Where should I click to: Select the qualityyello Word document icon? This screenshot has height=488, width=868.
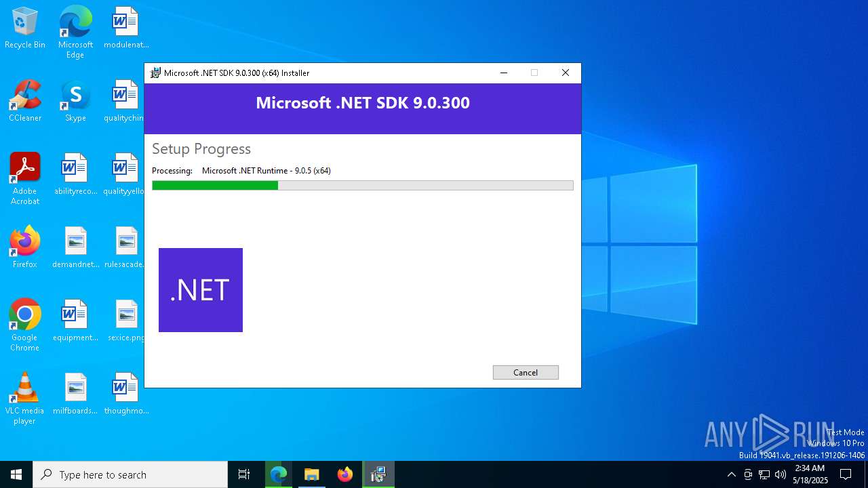tap(125, 175)
